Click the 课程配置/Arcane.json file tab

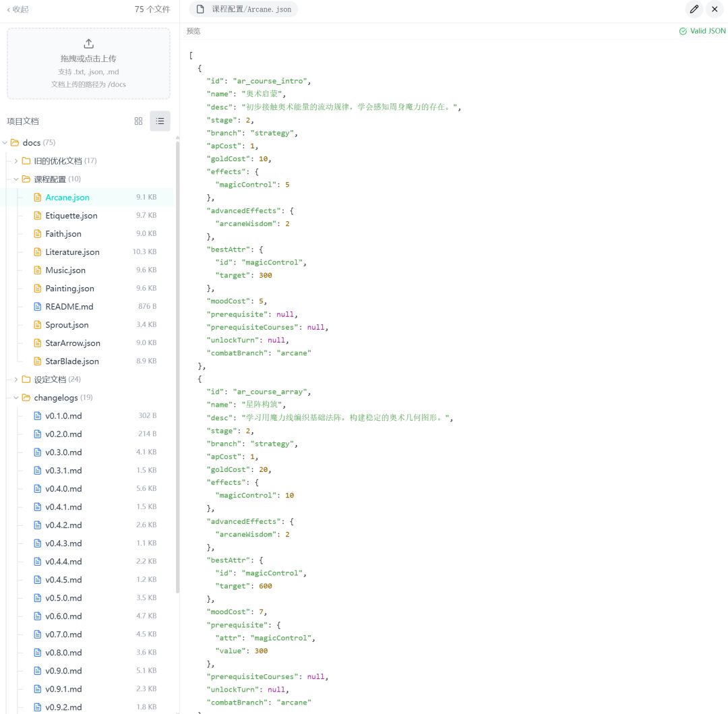point(243,9)
